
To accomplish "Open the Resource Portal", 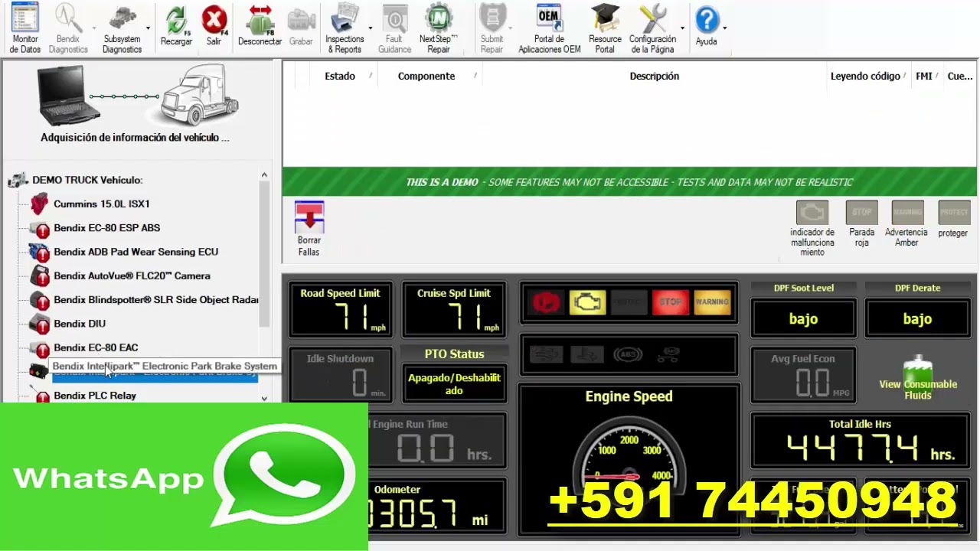I will point(605,28).
